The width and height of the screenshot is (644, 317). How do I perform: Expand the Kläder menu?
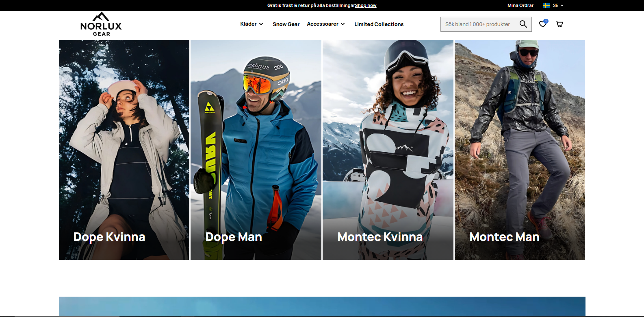click(x=252, y=24)
